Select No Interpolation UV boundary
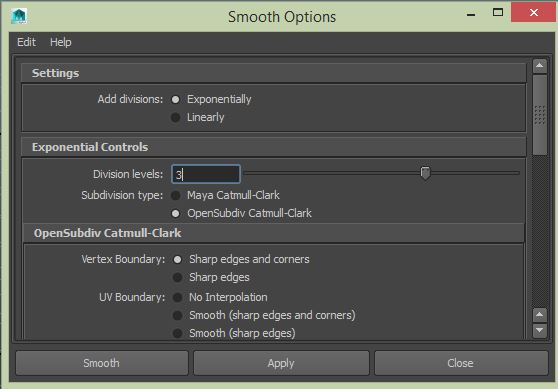Viewport: 558px width, 389px height. (177, 297)
